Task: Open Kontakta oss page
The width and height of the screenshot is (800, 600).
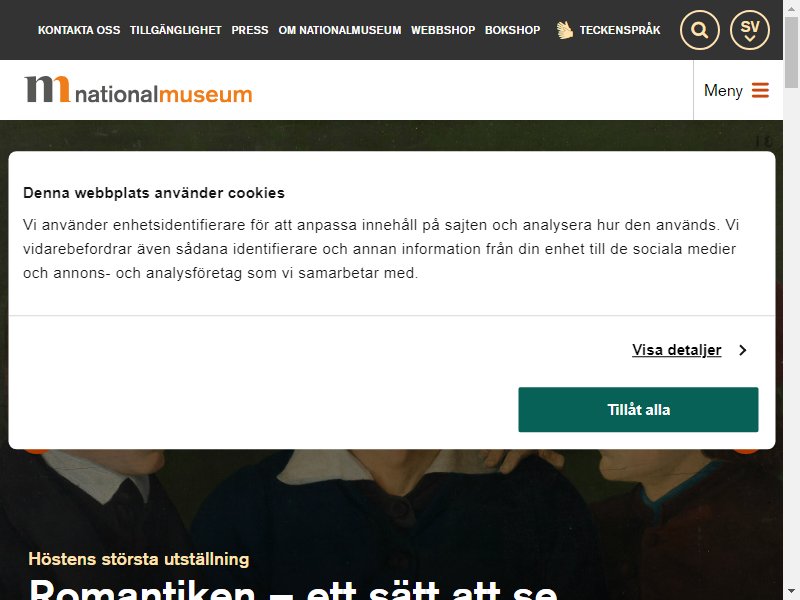Action: pyautogui.click(x=79, y=30)
